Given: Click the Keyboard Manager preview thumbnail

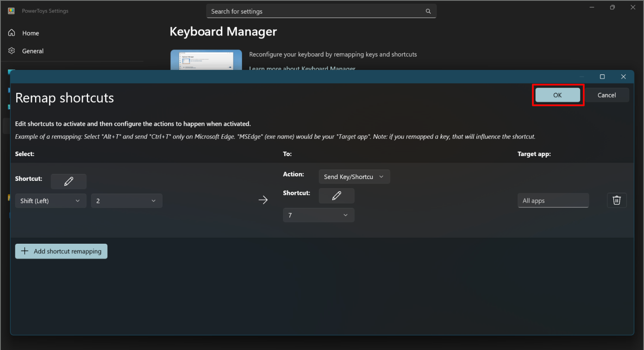Looking at the screenshot, I should coord(206,60).
